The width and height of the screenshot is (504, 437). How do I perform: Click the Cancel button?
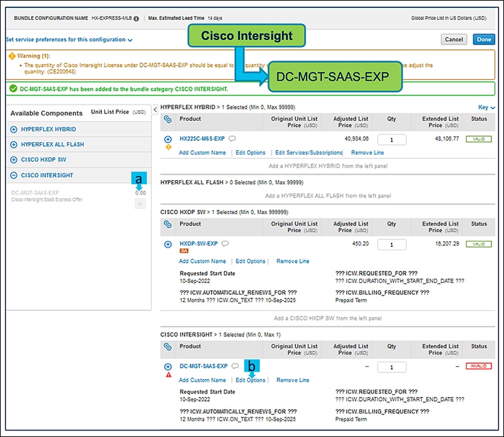(x=454, y=39)
